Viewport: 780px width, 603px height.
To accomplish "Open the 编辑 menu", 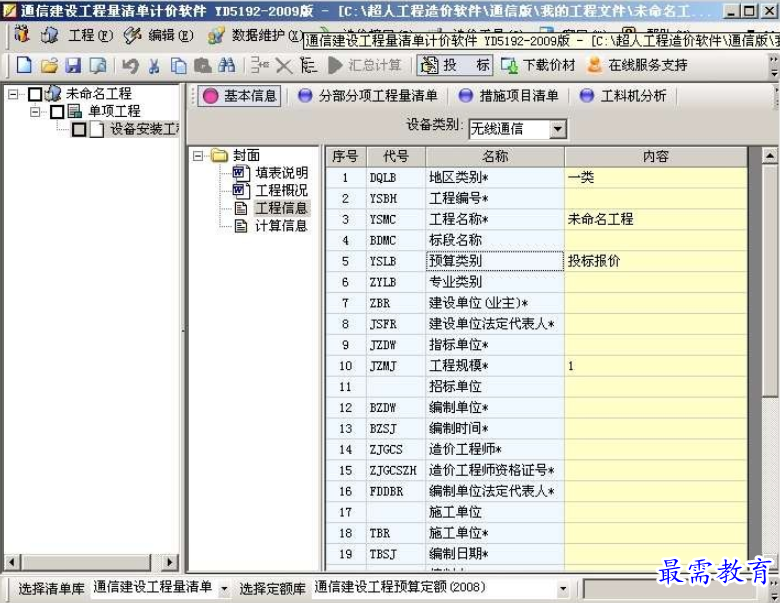I will click(160, 35).
